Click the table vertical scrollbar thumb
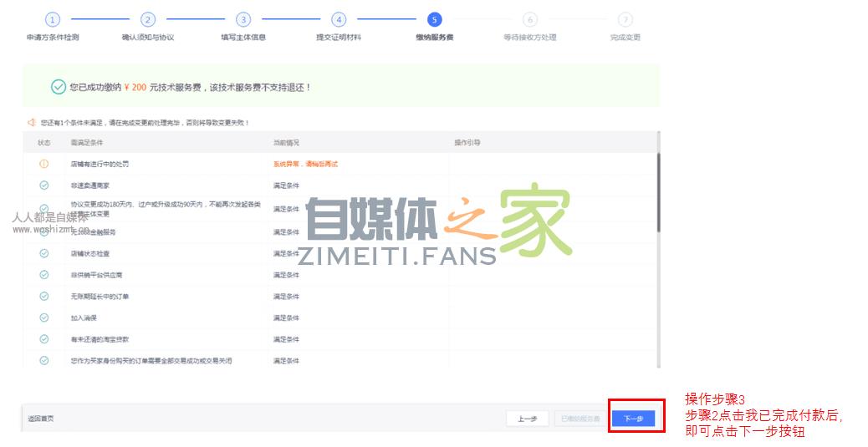The width and height of the screenshot is (868, 447). pyautogui.click(x=658, y=192)
